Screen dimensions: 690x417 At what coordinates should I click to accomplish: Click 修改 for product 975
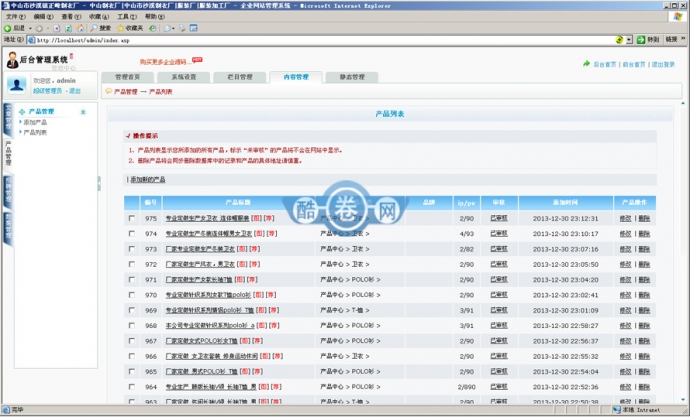(x=625, y=218)
